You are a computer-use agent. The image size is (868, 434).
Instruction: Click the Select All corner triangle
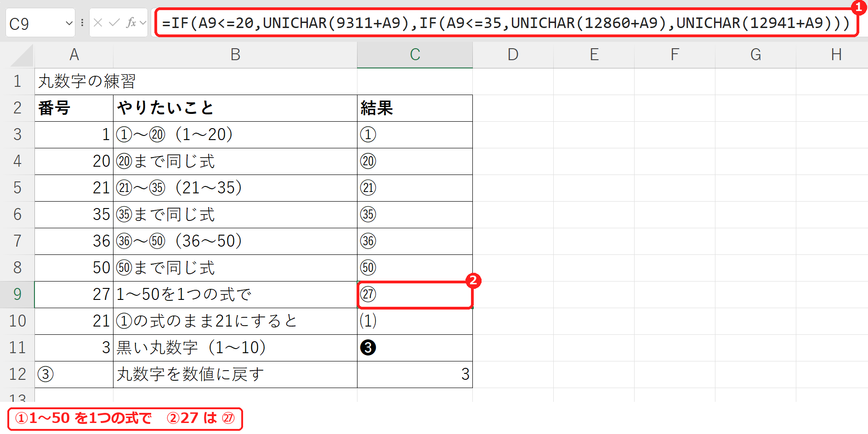tap(22, 55)
